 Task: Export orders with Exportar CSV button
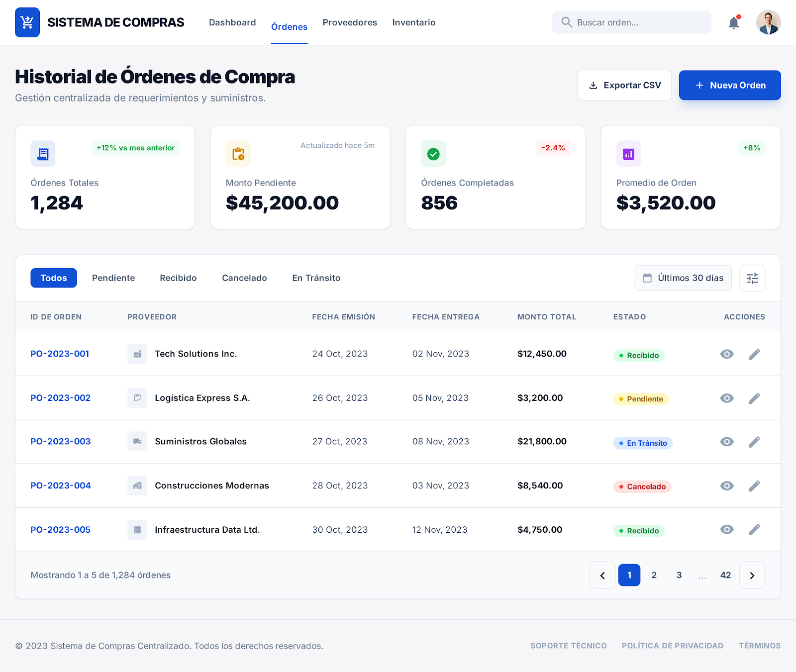[624, 86]
